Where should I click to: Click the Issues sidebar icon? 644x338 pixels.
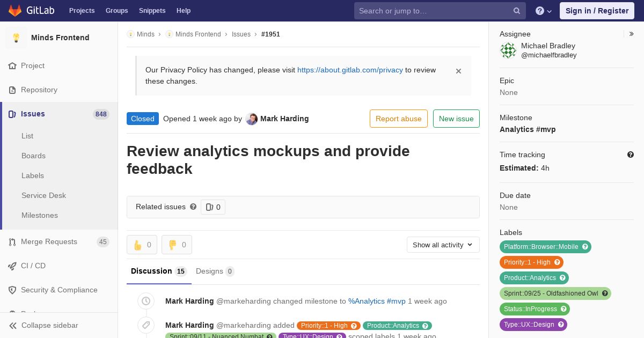(12, 114)
